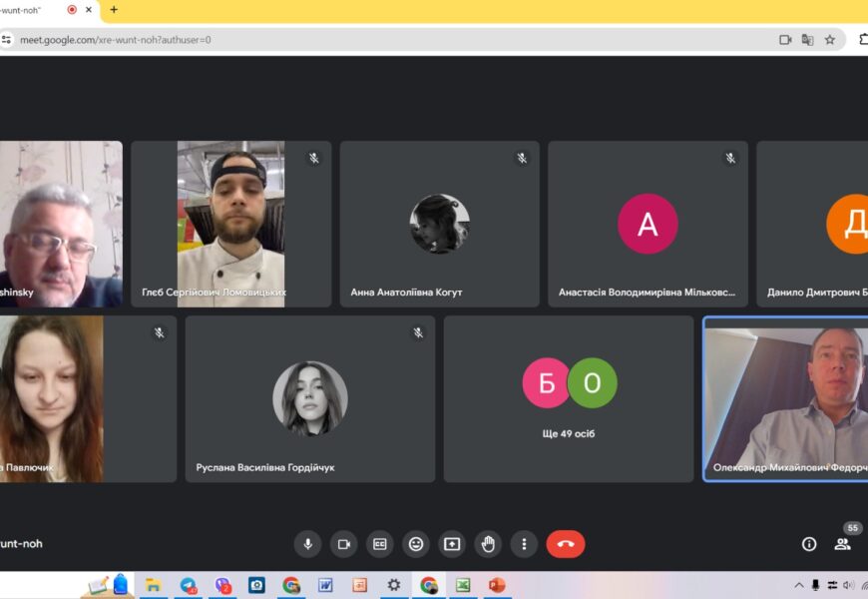Toggle closed captions on
This screenshot has width=868, height=599.
pos(380,544)
